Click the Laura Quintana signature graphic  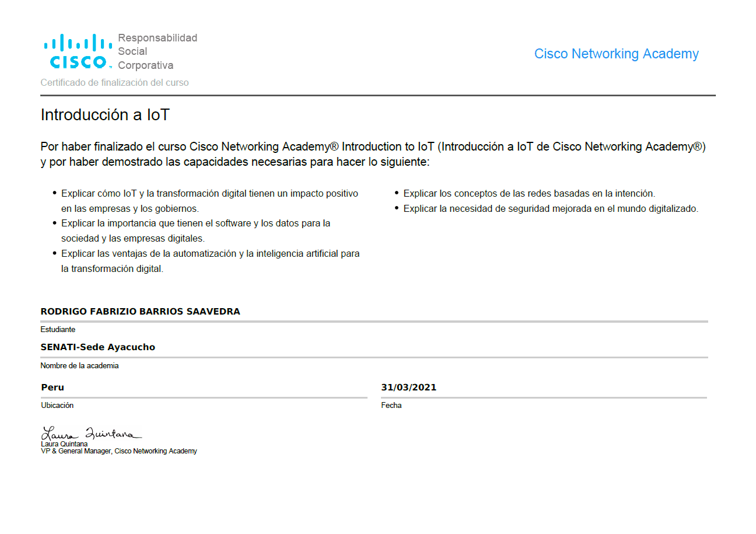(90, 432)
